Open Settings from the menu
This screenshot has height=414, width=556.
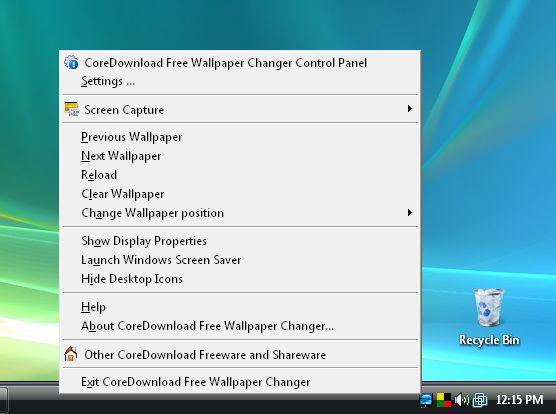(x=240, y=81)
